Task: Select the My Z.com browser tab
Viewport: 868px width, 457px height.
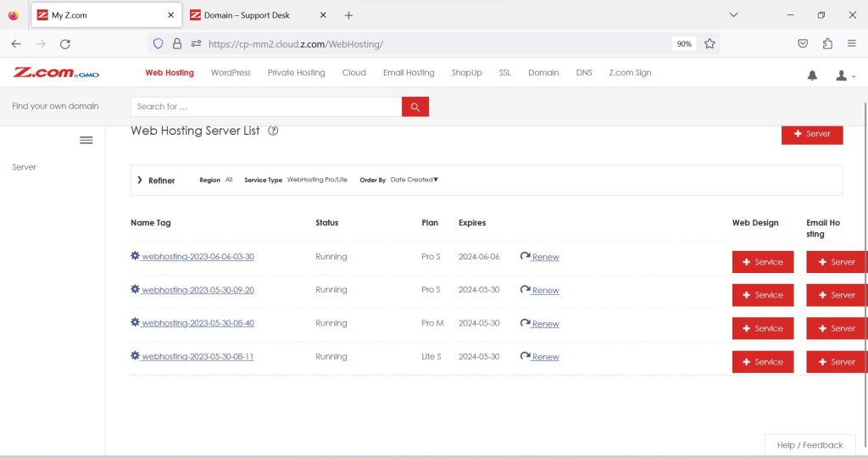Action: pos(106,15)
